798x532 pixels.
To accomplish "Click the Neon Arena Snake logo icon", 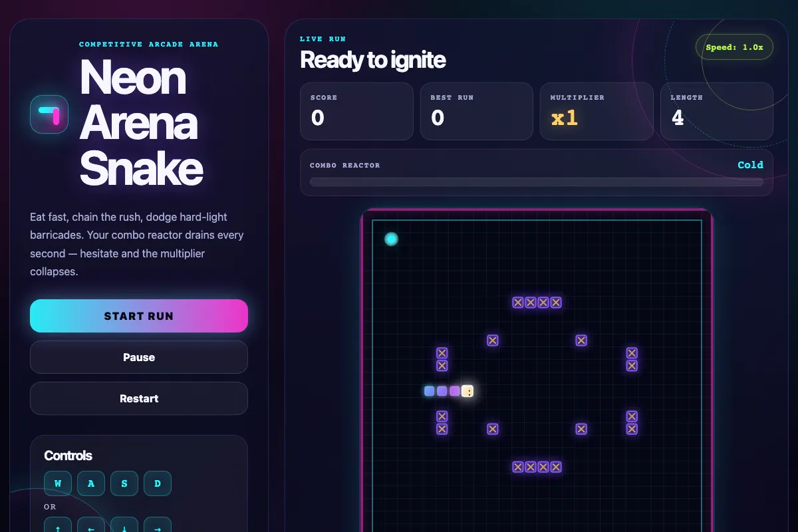I will (x=49, y=114).
